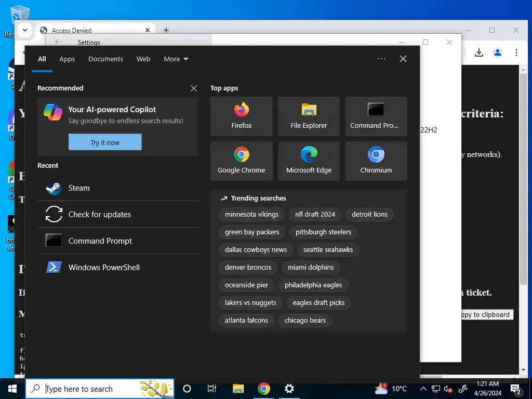Viewport: 532px width, 399px height.
Task: Click muted volume tray icon
Action: click(448, 389)
